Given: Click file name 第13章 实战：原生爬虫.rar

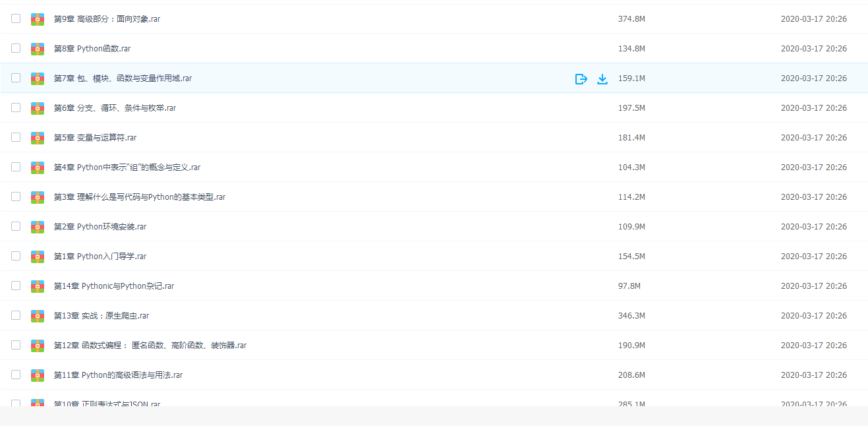Looking at the screenshot, I should click(101, 316).
